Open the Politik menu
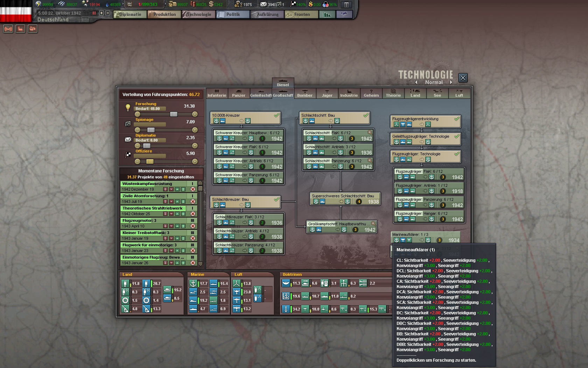 pyautogui.click(x=233, y=14)
